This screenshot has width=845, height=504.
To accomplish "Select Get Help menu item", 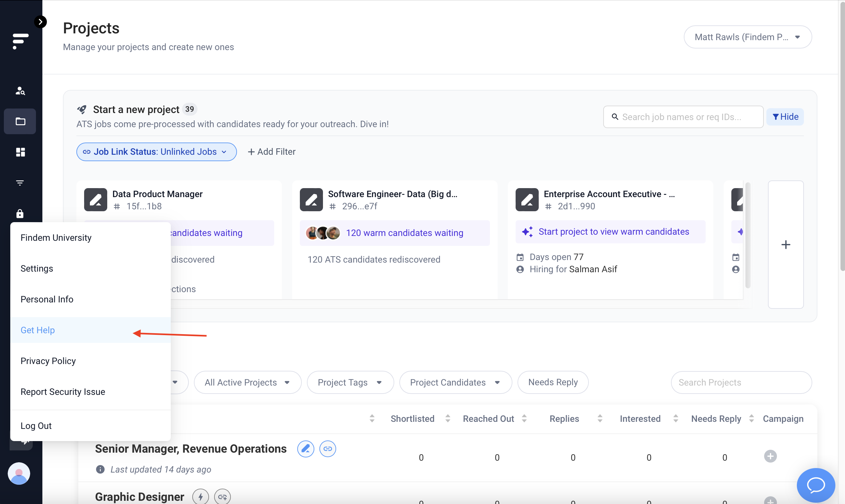I will (90, 330).
